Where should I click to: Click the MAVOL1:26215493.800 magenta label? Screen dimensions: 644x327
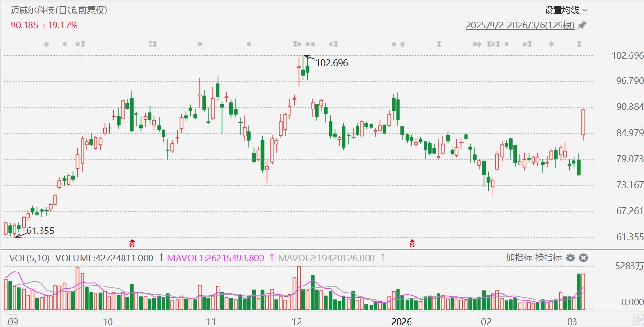[x=216, y=258]
